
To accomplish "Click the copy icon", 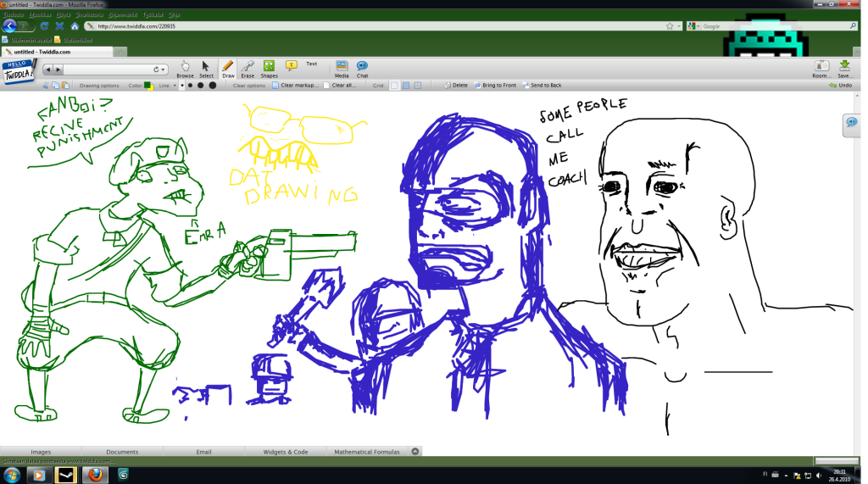I will (55, 86).
